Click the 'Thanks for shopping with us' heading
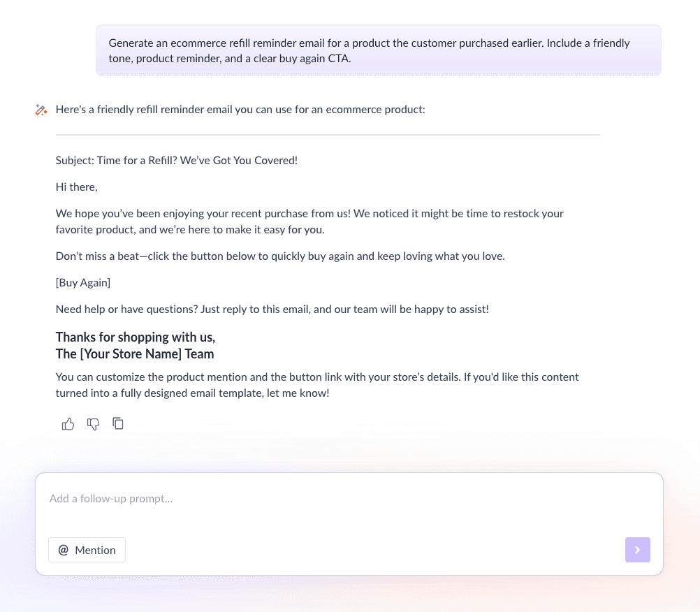The image size is (700, 612). (135, 337)
